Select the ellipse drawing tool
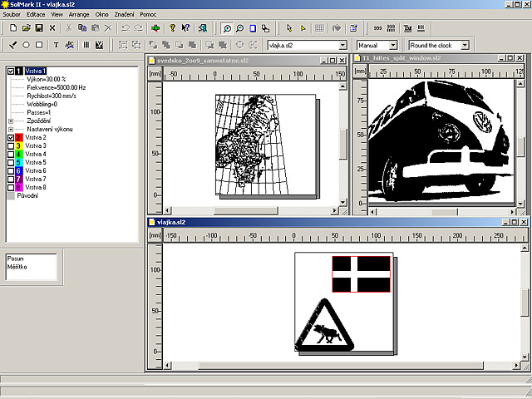 [x=26, y=45]
